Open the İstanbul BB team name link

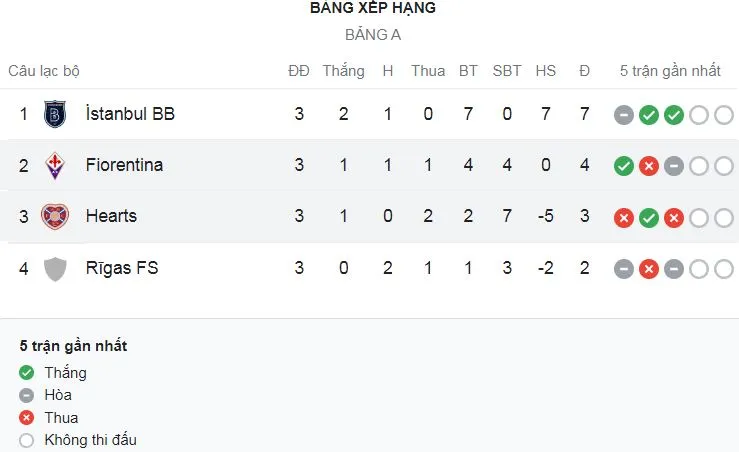pyautogui.click(x=130, y=114)
